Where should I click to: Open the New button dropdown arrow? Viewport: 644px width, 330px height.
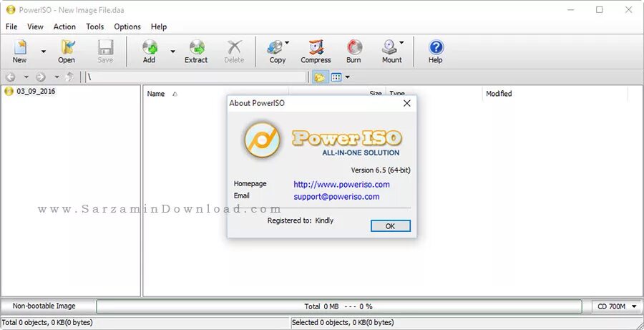(x=43, y=52)
